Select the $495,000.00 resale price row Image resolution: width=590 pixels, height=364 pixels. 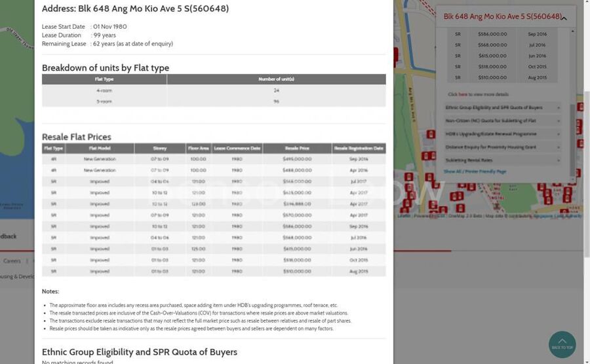[214, 159]
